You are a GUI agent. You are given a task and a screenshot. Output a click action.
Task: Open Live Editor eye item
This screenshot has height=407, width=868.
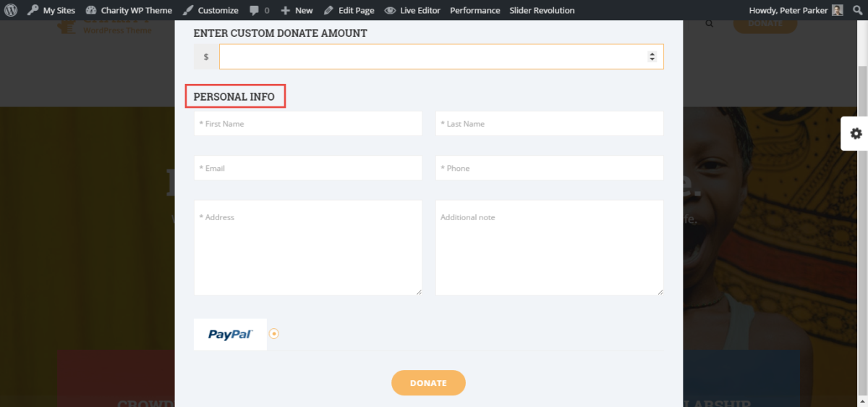[x=412, y=10]
